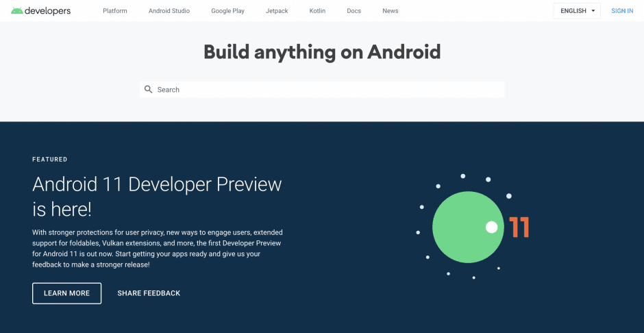Click the orange 11 numeral

pyautogui.click(x=519, y=227)
